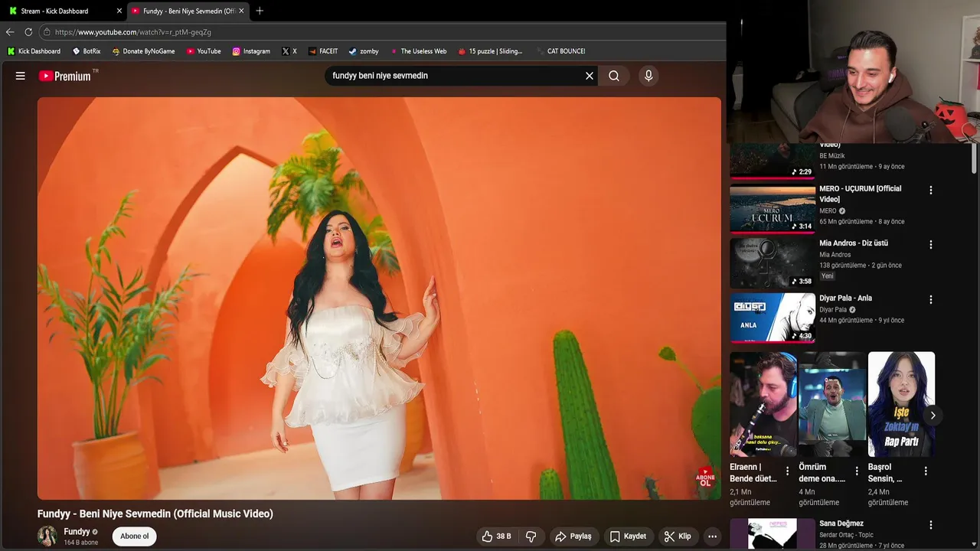The image size is (980, 551).
Task: Open a new browser tab
Action: [260, 11]
